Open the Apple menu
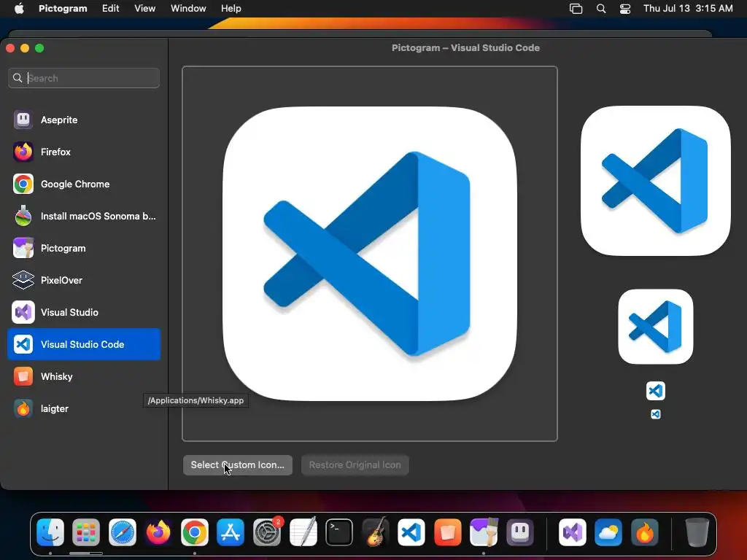Screen dimensions: 747x560 tap(19, 8)
